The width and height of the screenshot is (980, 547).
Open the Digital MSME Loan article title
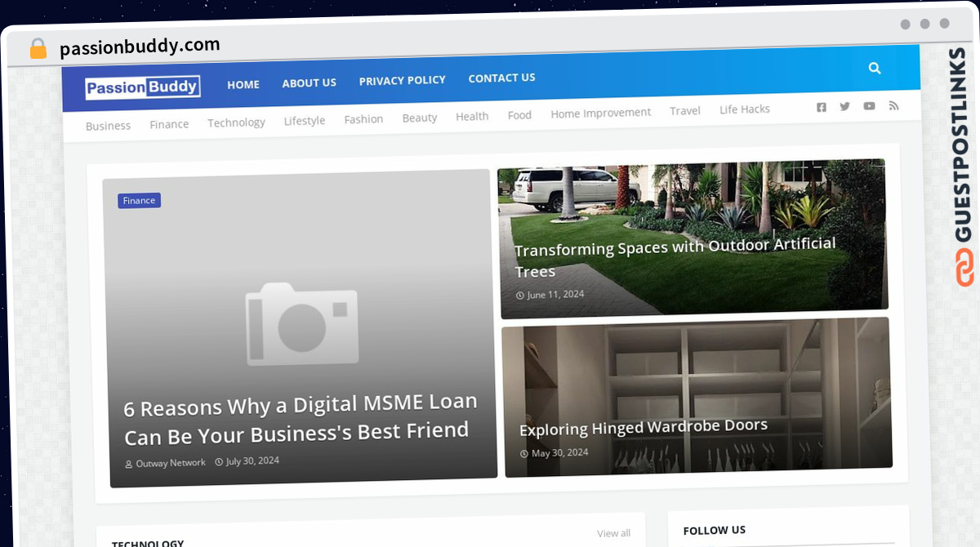[301, 419]
